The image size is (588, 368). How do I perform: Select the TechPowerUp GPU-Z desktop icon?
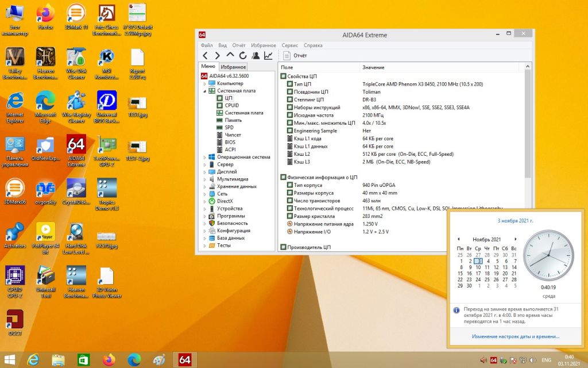[107, 151]
